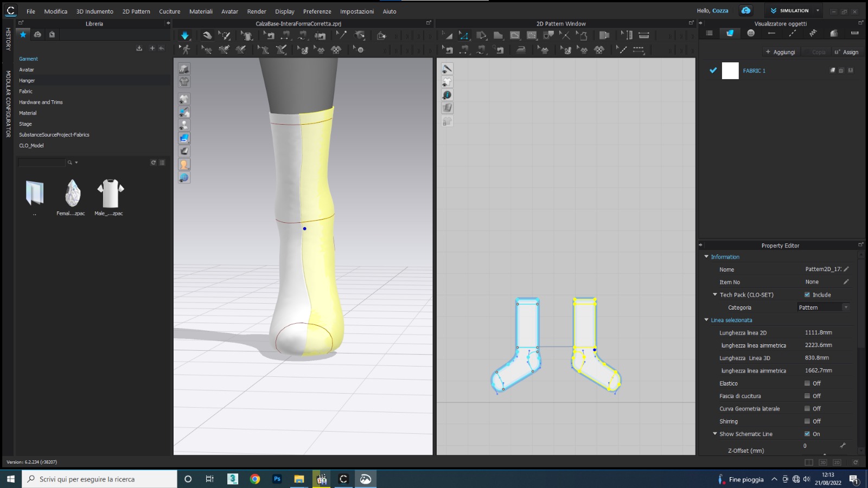Open the Garment library link
Image resolution: width=868 pixels, height=488 pixels.
pos(28,59)
